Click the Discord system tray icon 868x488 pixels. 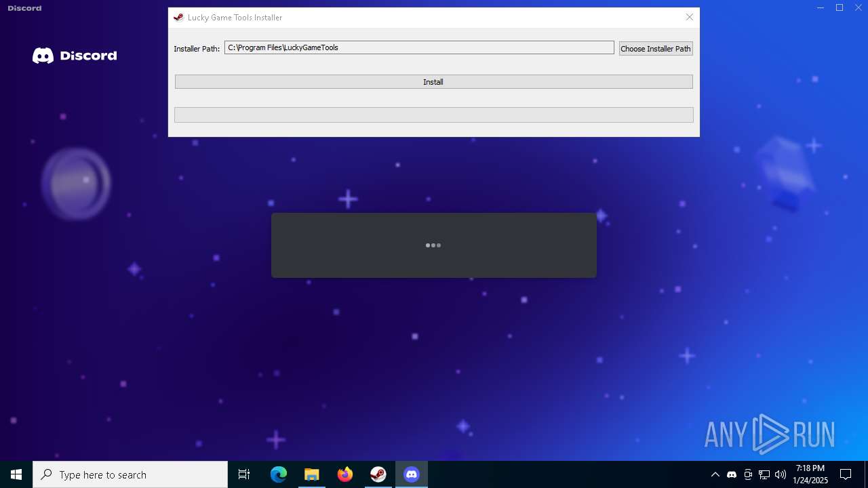(x=732, y=474)
